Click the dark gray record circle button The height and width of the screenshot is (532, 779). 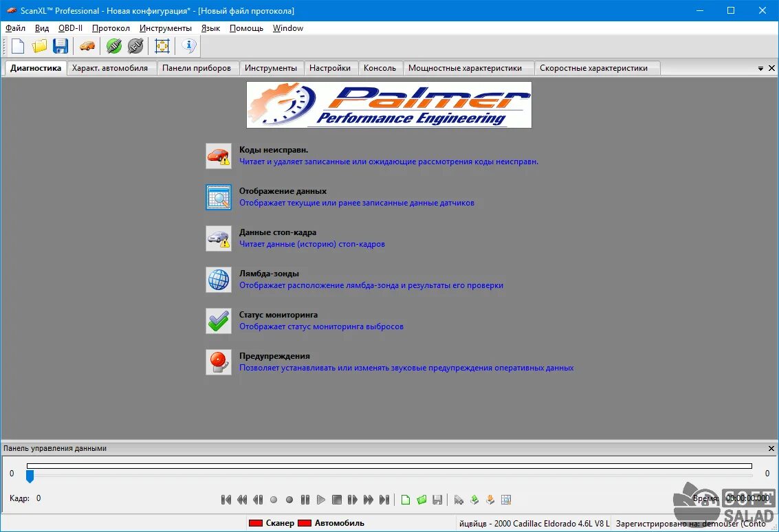point(289,500)
